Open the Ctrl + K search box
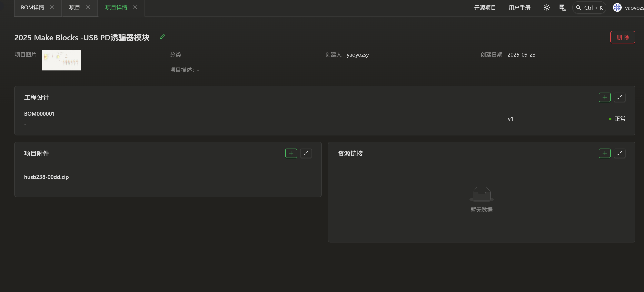The height and width of the screenshot is (292, 644). pyautogui.click(x=589, y=8)
